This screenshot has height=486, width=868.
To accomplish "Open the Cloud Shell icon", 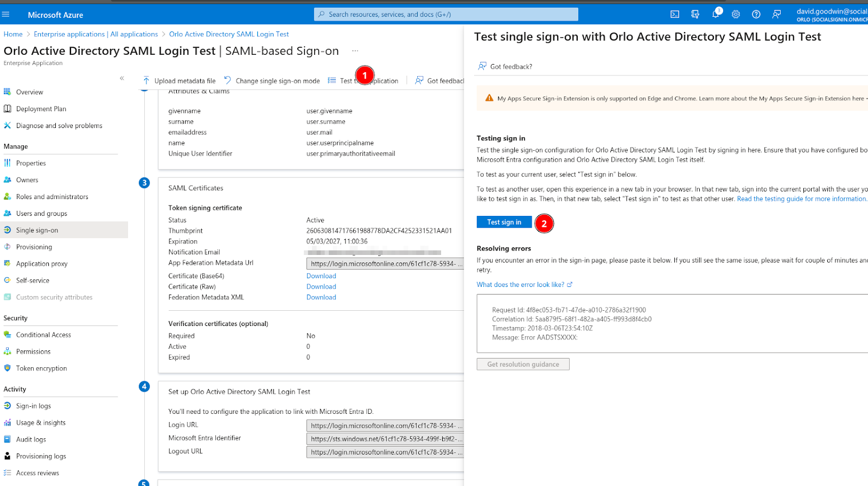I will [x=675, y=15].
